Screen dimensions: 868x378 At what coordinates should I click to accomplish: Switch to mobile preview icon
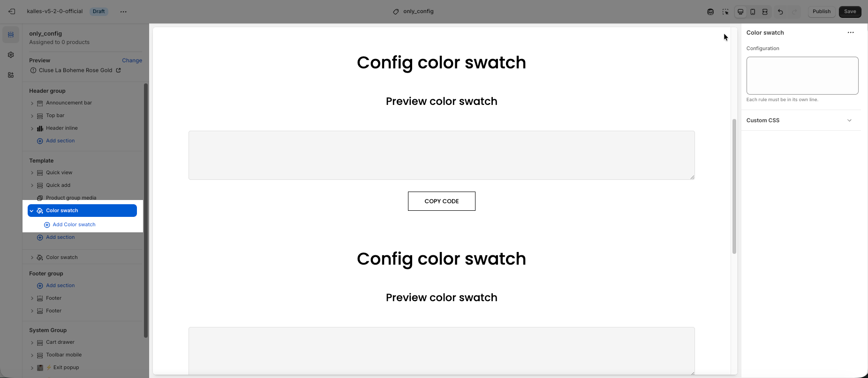(x=753, y=12)
